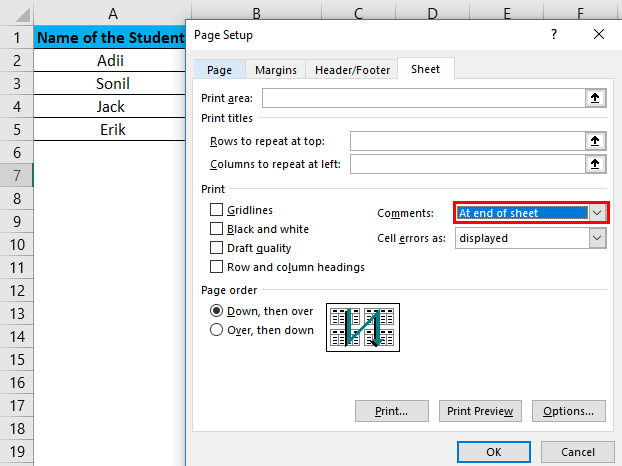Click the page order preview diagram
This screenshot has width=622, height=466.
[363, 328]
